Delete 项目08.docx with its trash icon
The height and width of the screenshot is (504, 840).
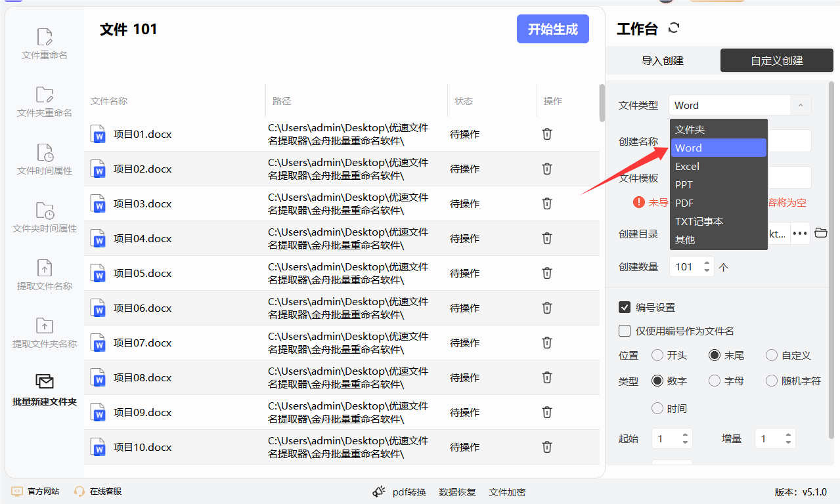(x=546, y=377)
